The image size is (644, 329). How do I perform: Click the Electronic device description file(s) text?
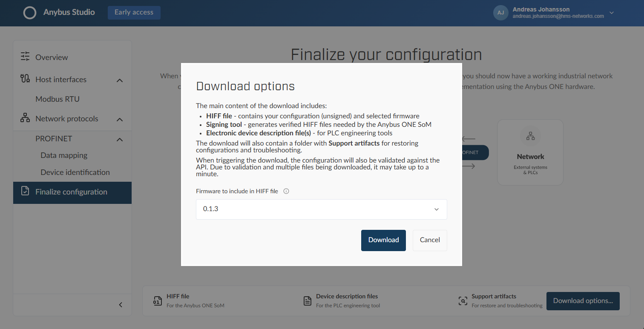pos(259,133)
